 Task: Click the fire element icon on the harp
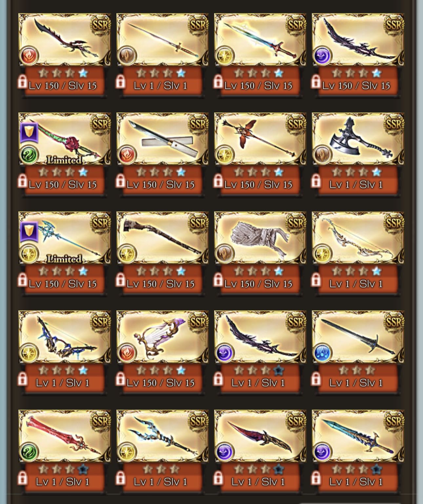pos(127,353)
